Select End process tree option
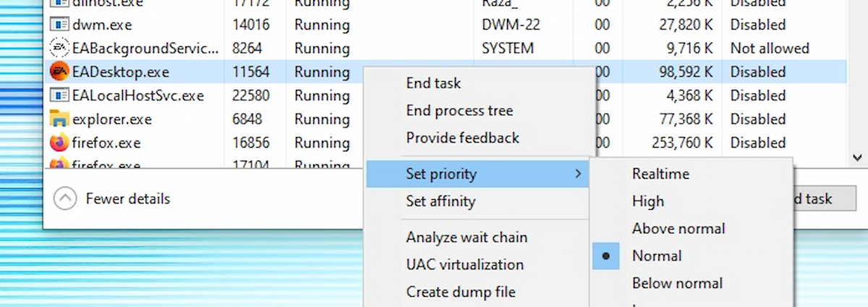868x307 pixels. [x=459, y=111]
